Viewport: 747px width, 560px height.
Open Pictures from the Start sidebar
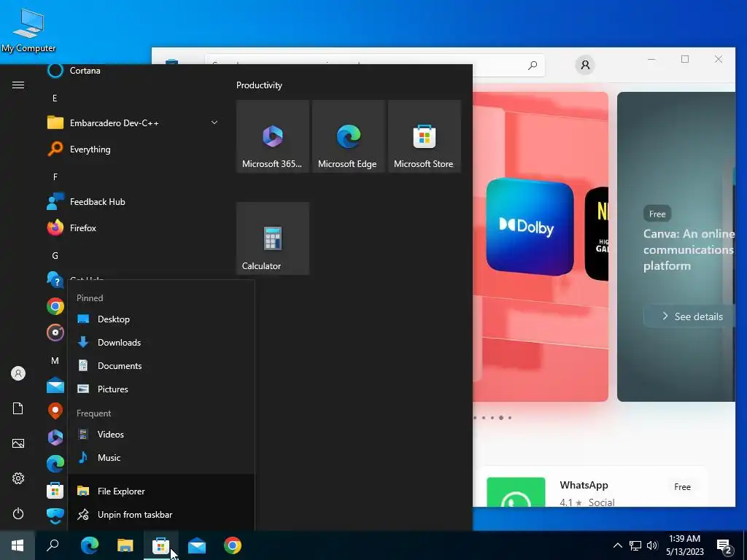[x=18, y=443]
